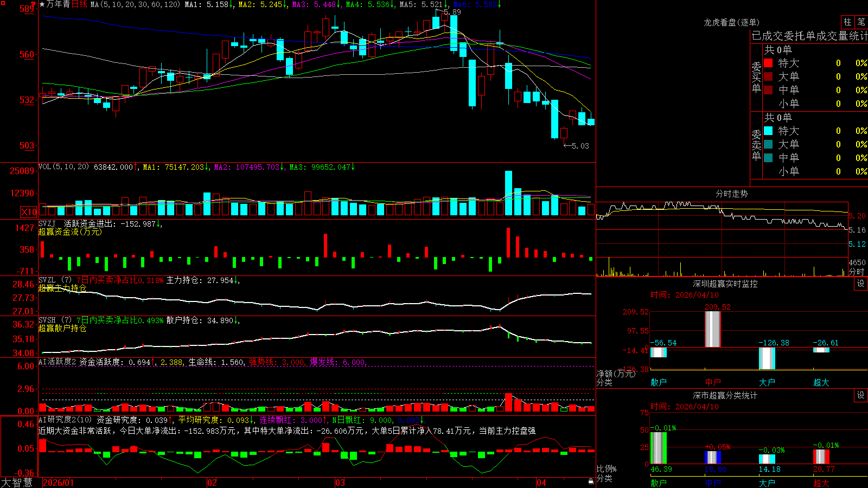Click the AI活跃度2 indicator label

pyautogui.click(x=58, y=362)
